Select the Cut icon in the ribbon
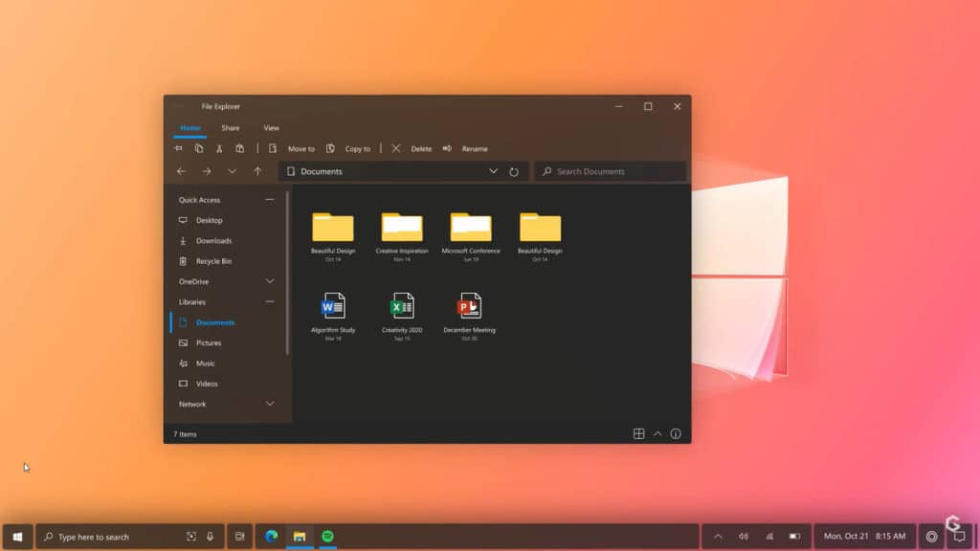 pyautogui.click(x=218, y=148)
